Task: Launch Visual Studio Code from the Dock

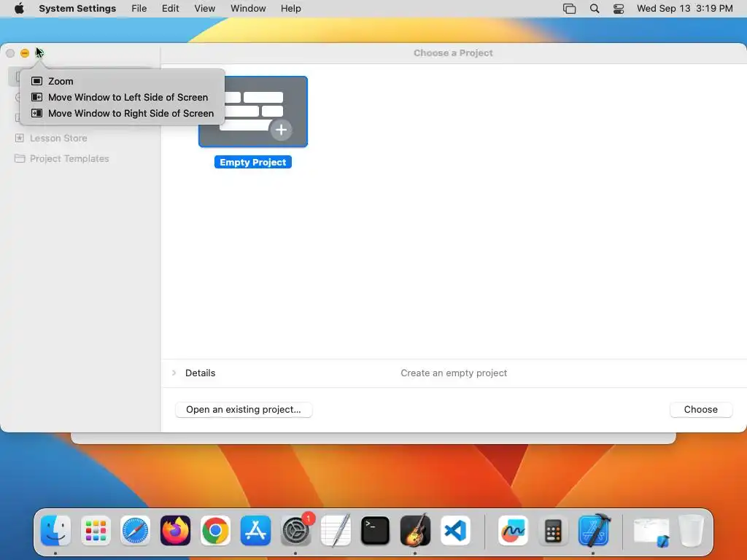Action: 455,531
